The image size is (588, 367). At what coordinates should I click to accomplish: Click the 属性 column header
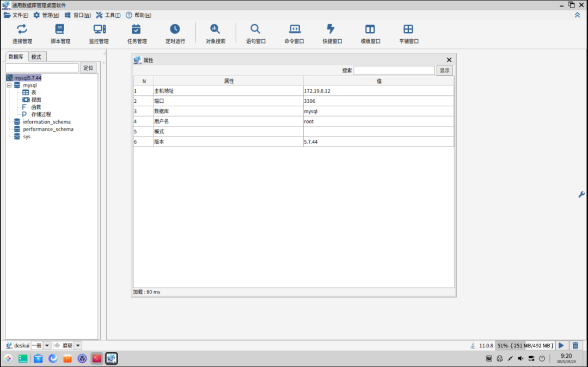click(x=228, y=81)
